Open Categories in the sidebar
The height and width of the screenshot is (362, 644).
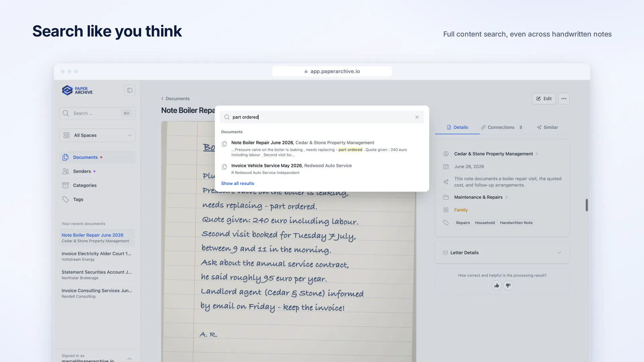(x=97, y=185)
